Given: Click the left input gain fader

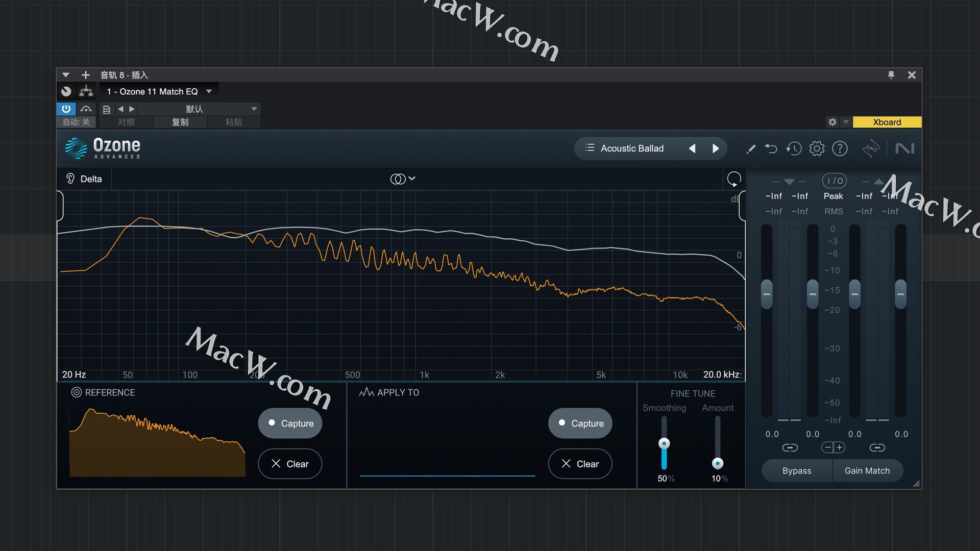Looking at the screenshot, I should click(767, 294).
